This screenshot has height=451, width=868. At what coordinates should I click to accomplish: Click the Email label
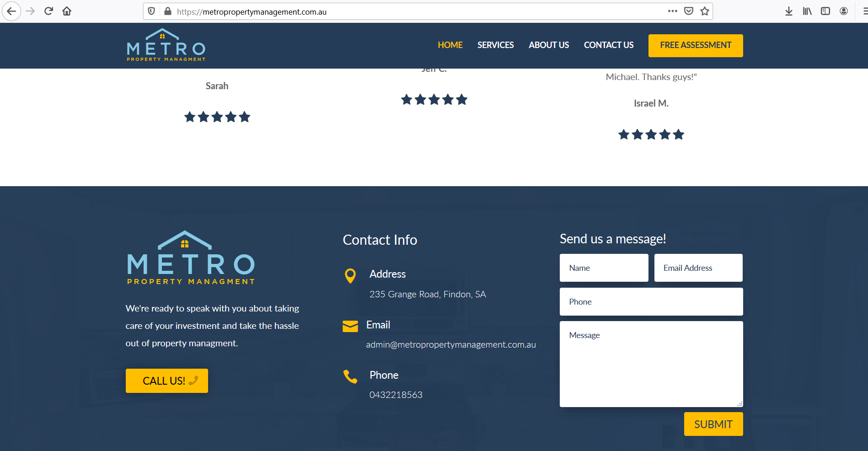click(x=378, y=325)
